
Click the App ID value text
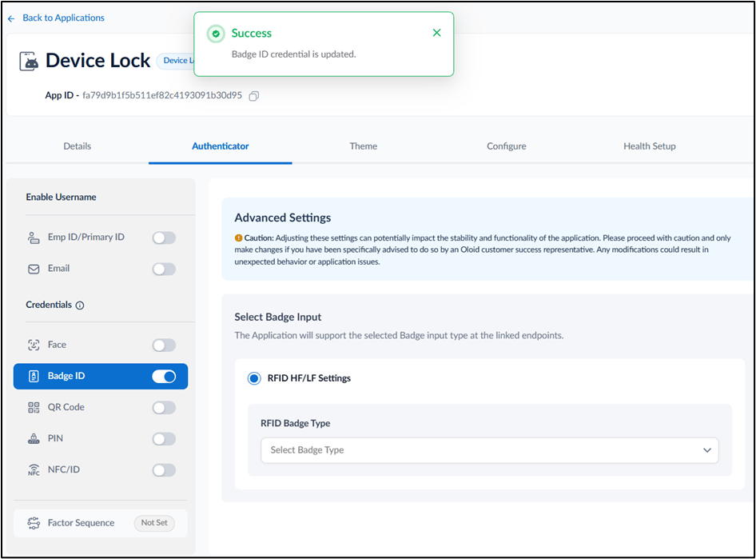162,95
